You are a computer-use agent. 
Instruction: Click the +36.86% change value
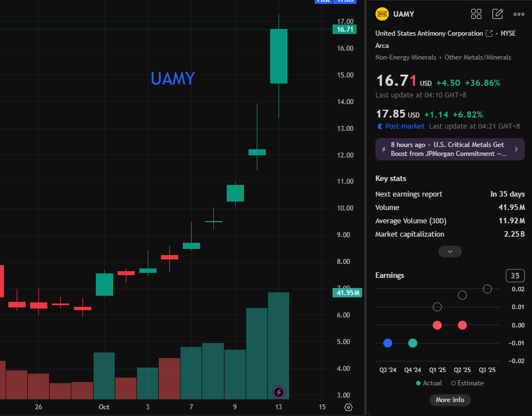click(x=482, y=83)
